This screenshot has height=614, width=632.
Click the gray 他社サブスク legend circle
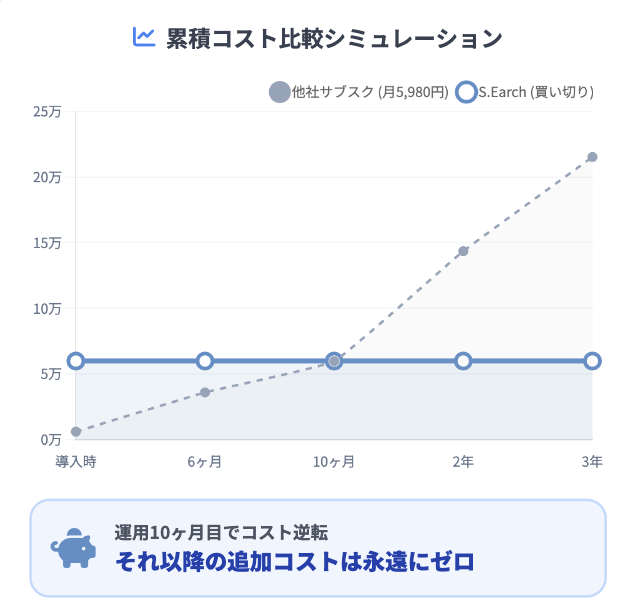click(279, 93)
